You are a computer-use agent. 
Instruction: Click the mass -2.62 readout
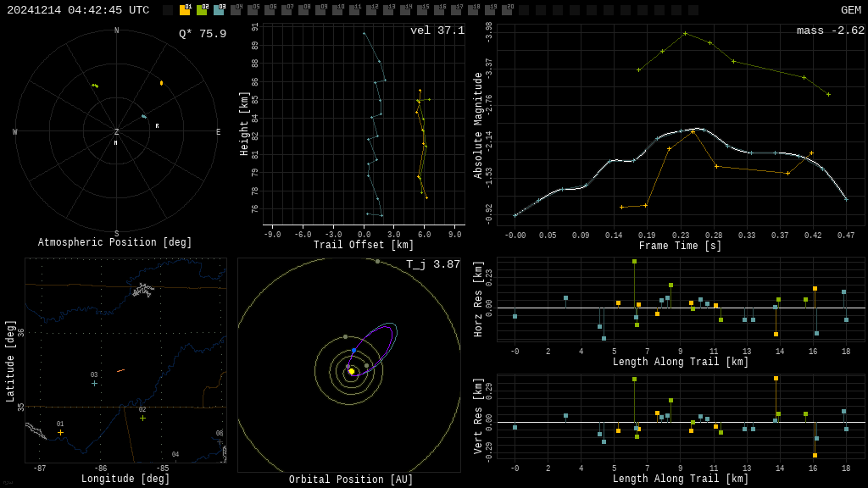tap(831, 30)
